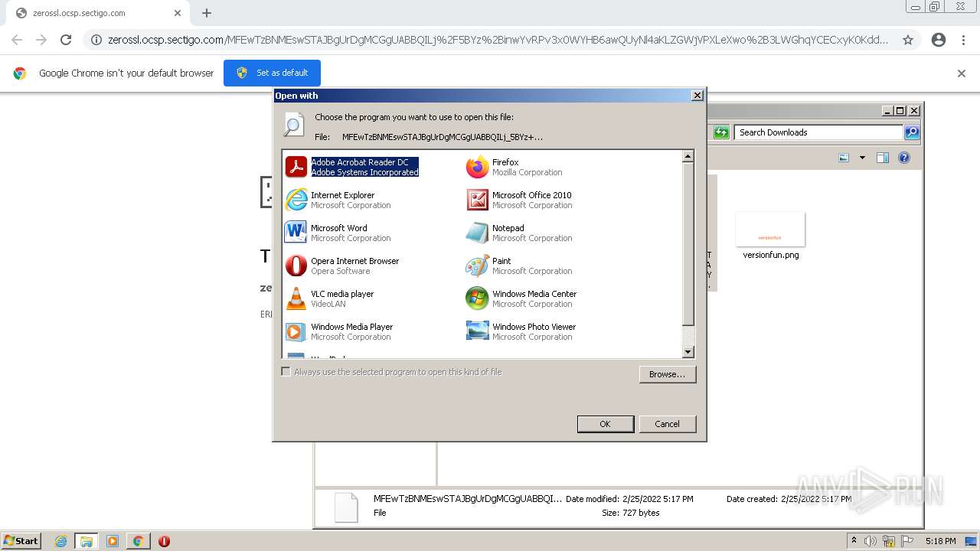The height and width of the screenshot is (551, 980).
Task: Click file icon in Explorer details pane
Action: click(x=346, y=507)
